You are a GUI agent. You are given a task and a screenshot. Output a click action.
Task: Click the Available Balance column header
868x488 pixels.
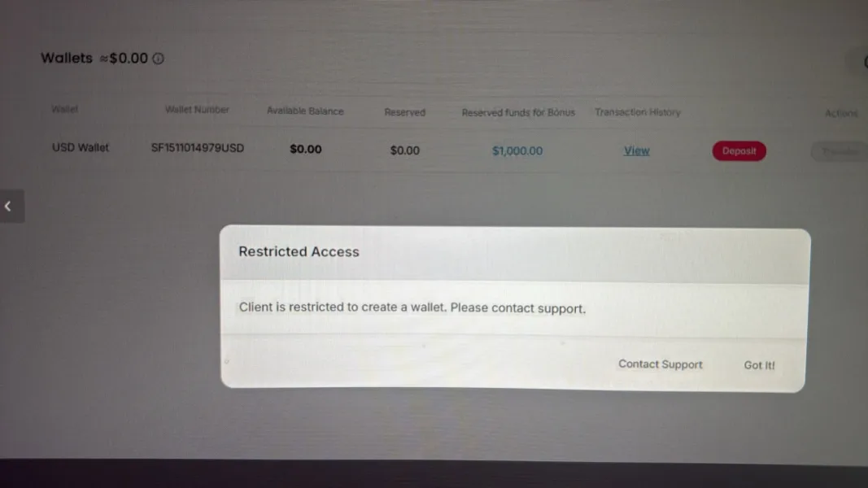coord(305,111)
